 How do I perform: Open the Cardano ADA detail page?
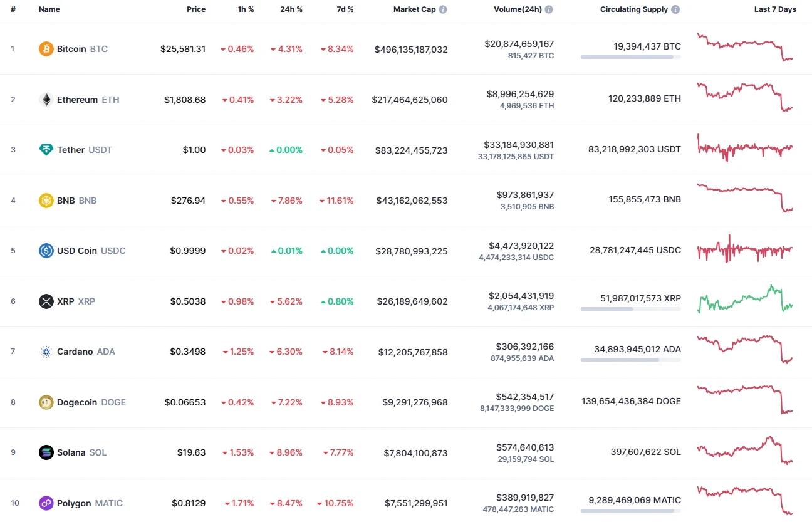point(76,352)
